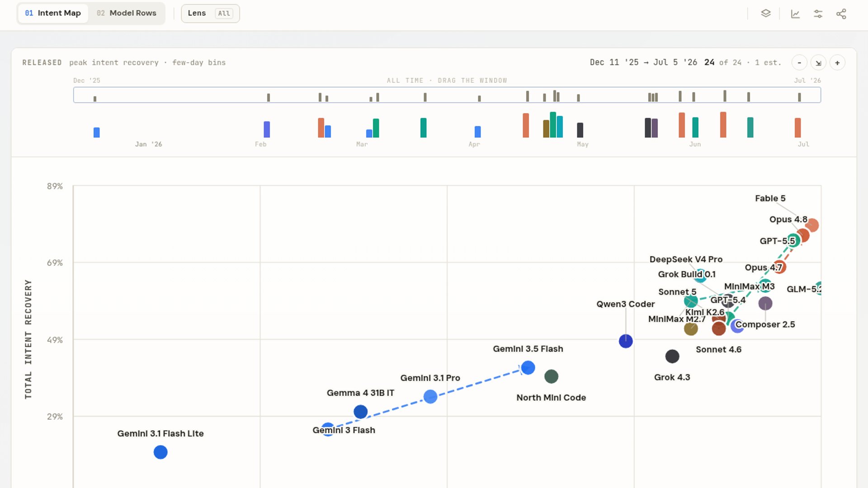Image resolution: width=868 pixels, height=488 pixels.
Task: Select the Qwen3 Coder data point
Action: pos(626,341)
